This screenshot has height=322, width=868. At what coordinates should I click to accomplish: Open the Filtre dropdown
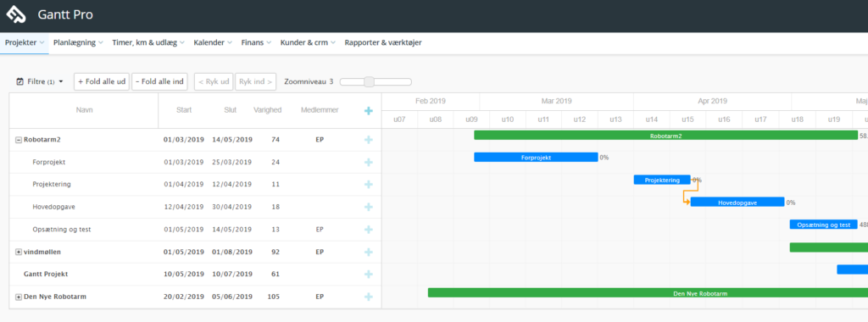tap(40, 81)
